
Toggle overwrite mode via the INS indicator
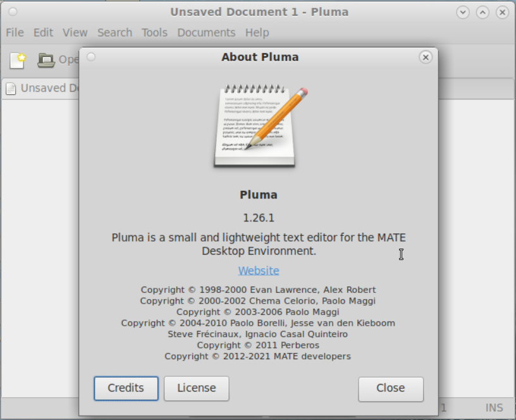coord(495,409)
